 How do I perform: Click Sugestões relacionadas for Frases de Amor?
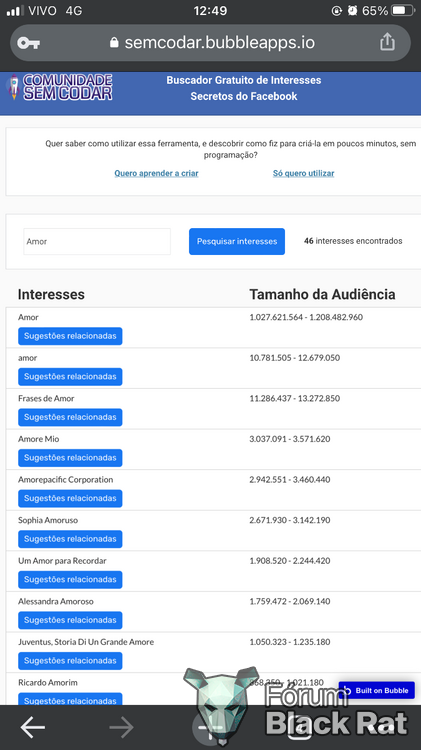(70, 417)
